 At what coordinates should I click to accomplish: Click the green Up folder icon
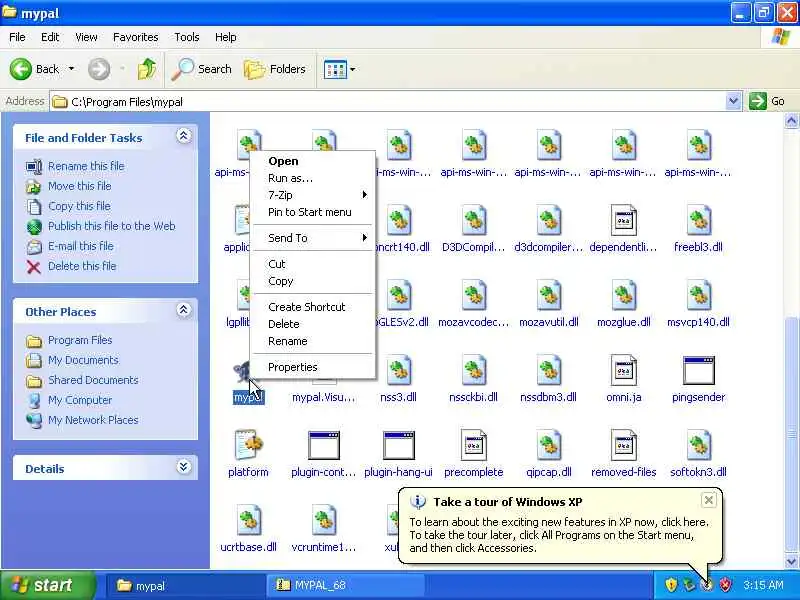pos(147,69)
